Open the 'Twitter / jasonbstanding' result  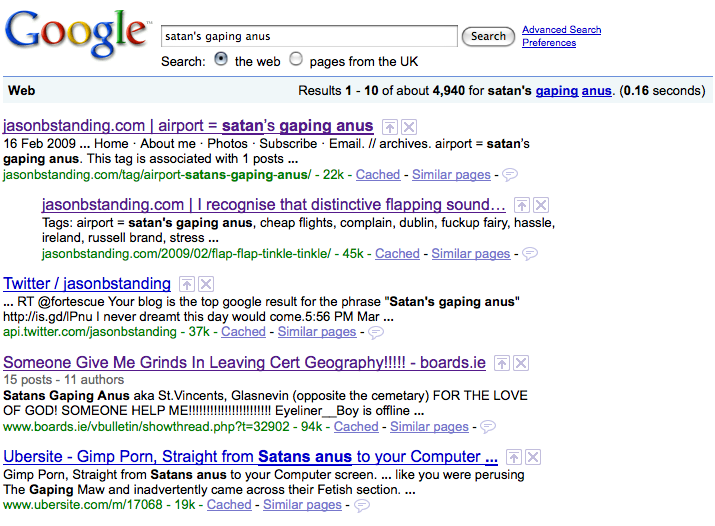coord(87,284)
